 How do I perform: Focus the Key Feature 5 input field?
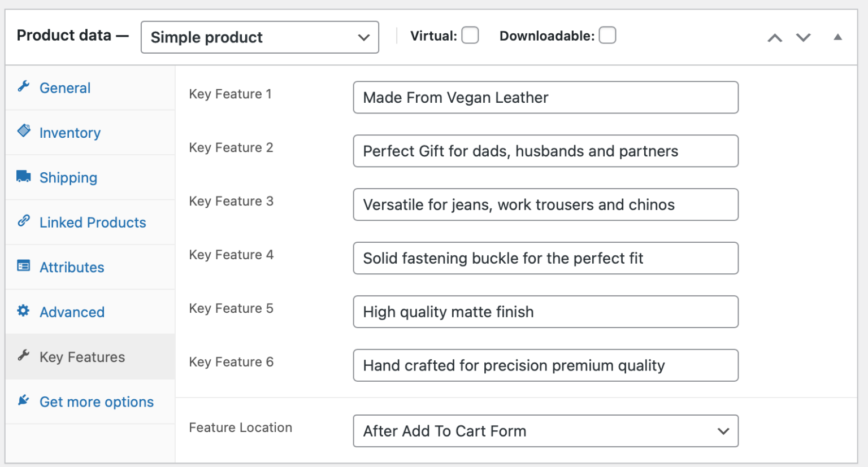546,312
